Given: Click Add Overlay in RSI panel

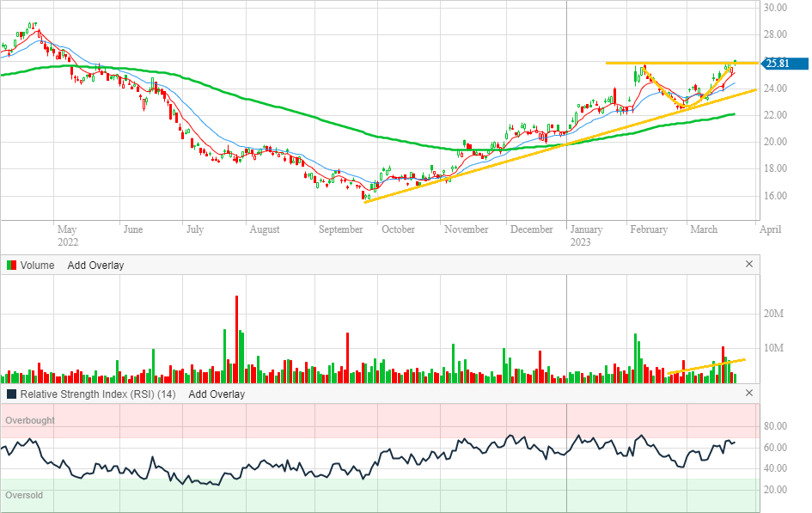Looking at the screenshot, I should [217, 394].
